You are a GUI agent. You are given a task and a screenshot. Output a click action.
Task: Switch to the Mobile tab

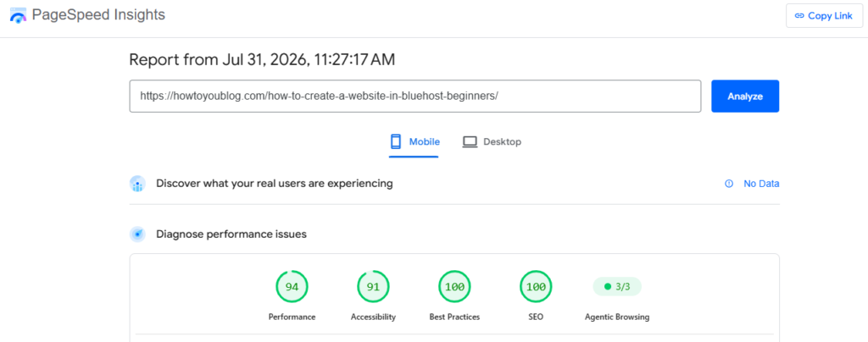point(414,142)
